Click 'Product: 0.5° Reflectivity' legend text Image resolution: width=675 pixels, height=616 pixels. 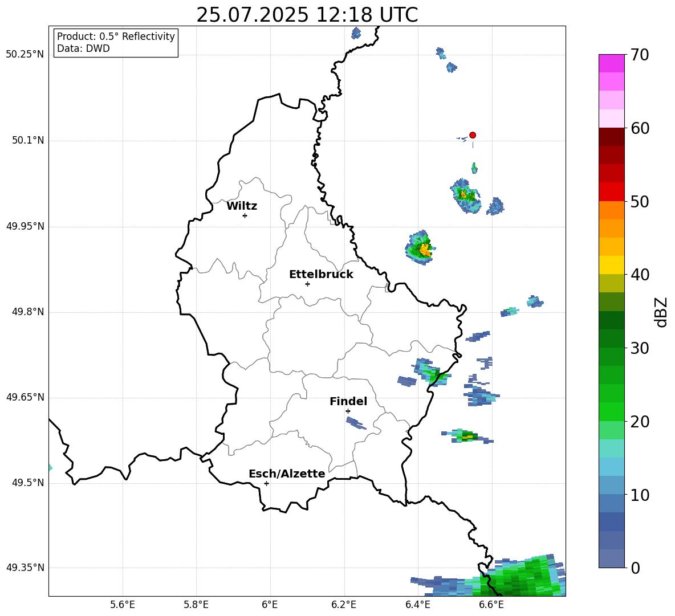(x=116, y=36)
